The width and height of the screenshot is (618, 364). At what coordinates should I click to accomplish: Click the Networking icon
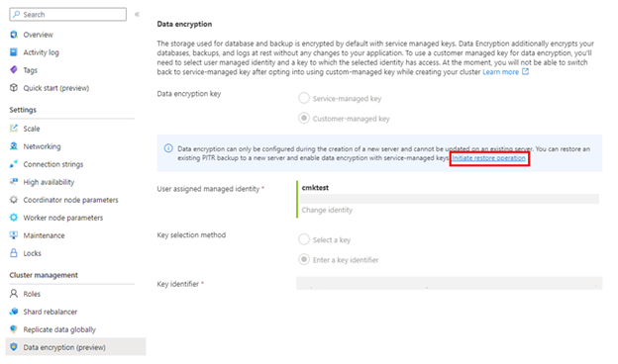tap(14, 146)
